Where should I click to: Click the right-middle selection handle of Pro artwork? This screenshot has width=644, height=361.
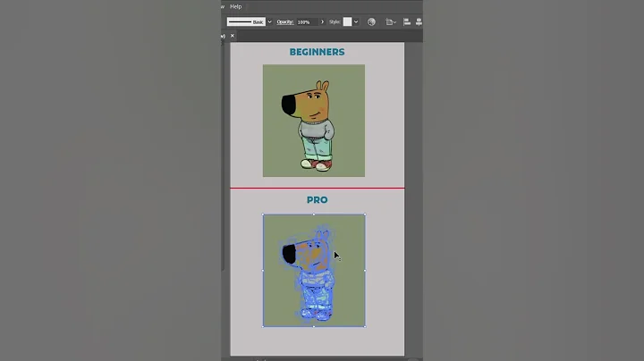365,271
